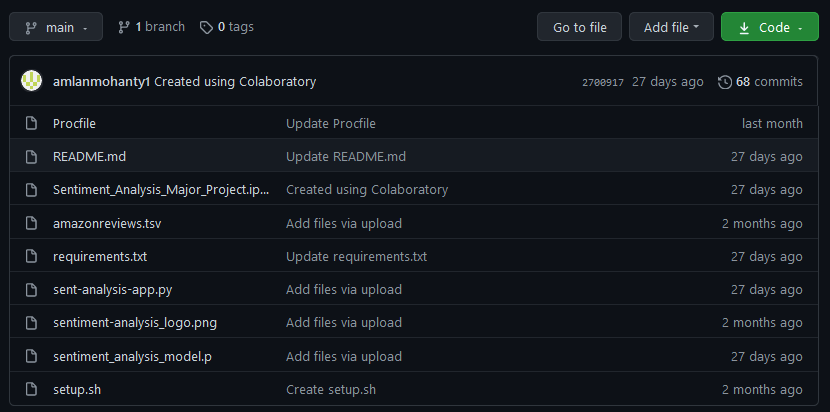
Task: Open the 0 tags link
Action: [x=227, y=27]
